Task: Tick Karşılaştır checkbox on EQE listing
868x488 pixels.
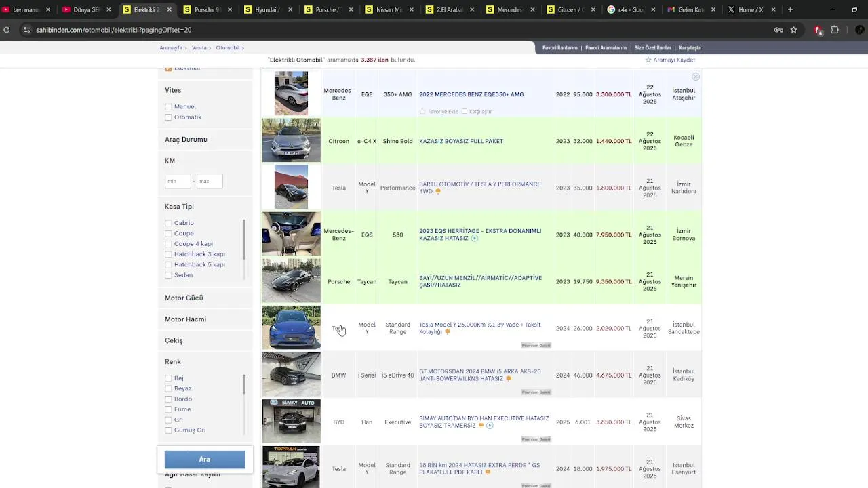Action: pos(465,111)
